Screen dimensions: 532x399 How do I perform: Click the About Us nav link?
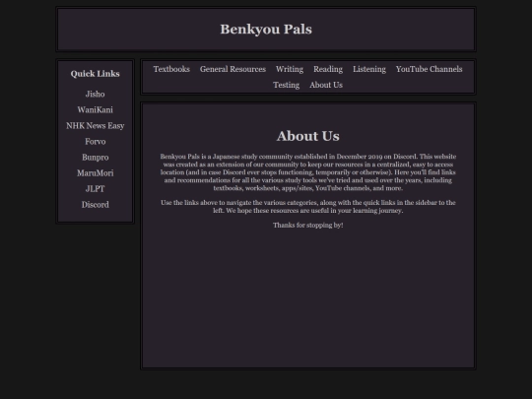[326, 85]
